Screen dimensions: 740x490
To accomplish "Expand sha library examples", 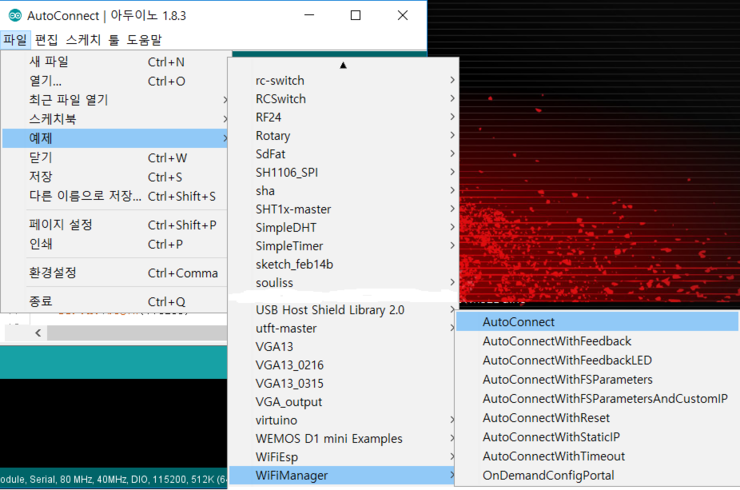I will point(343,191).
